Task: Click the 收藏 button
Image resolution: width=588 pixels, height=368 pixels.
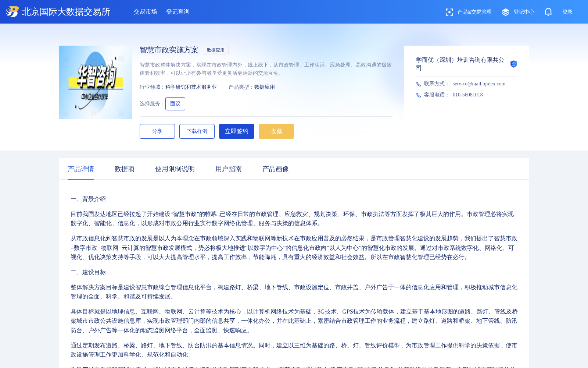Action: point(276,131)
